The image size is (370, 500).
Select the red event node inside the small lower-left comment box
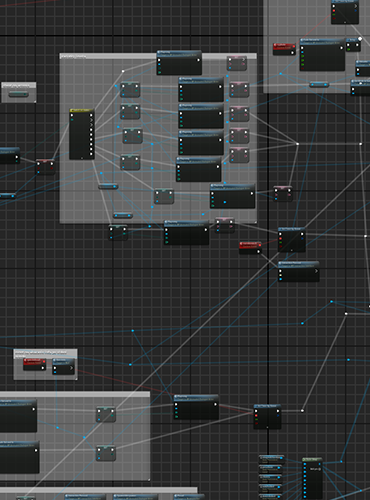click(x=34, y=364)
